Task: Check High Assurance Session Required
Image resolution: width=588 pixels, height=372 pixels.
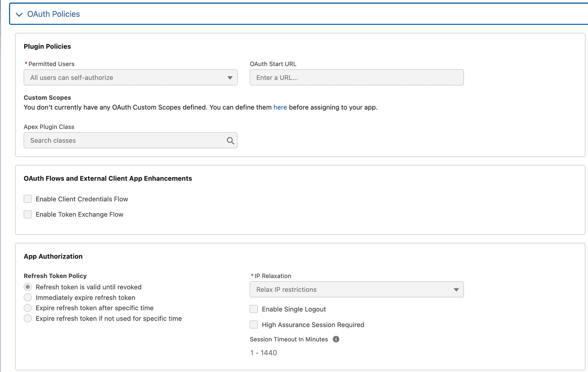Action: click(x=254, y=325)
